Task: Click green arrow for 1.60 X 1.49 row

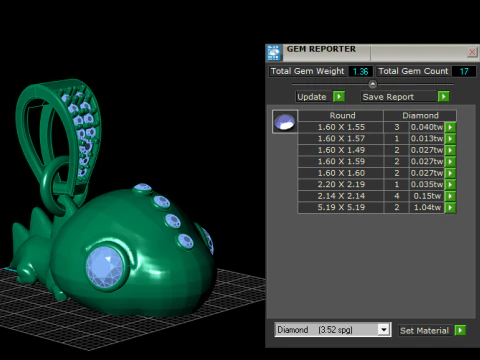Action: 450,150
